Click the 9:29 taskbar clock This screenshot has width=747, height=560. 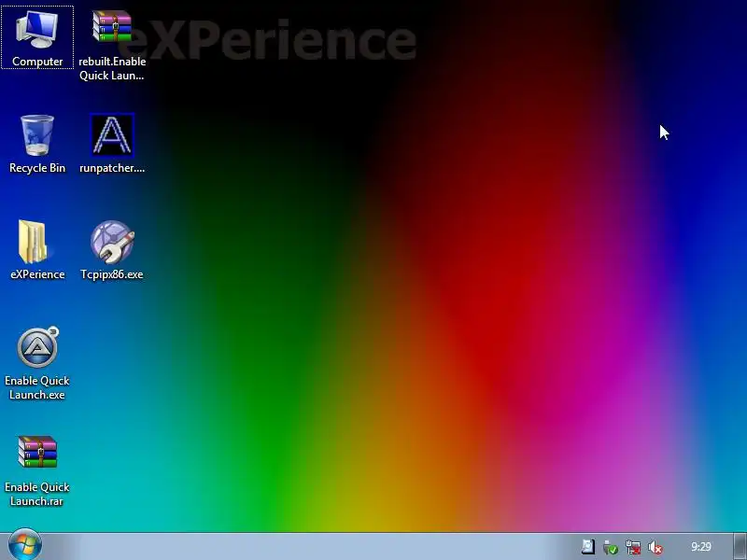pyautogui.click(x=701, y=547)
